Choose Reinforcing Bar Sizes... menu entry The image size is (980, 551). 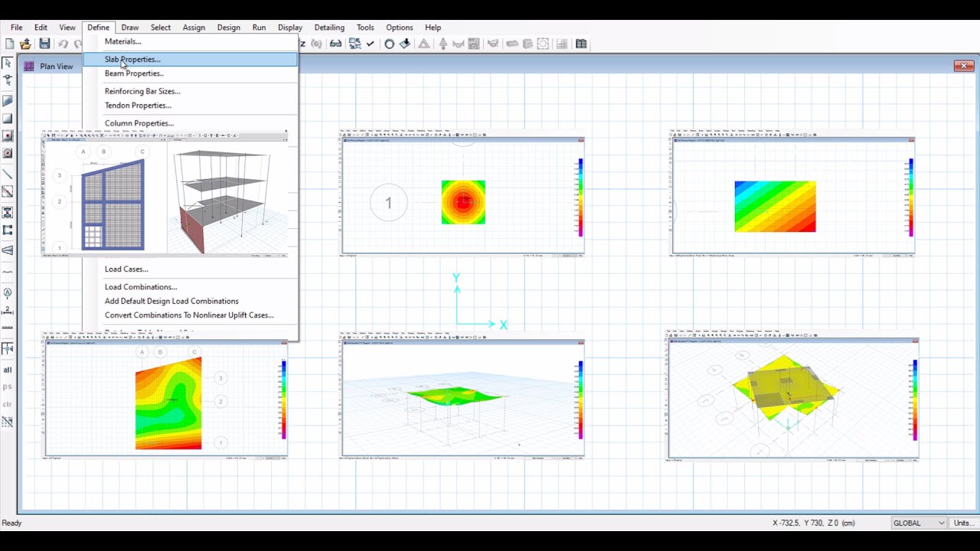coord(142,91)
